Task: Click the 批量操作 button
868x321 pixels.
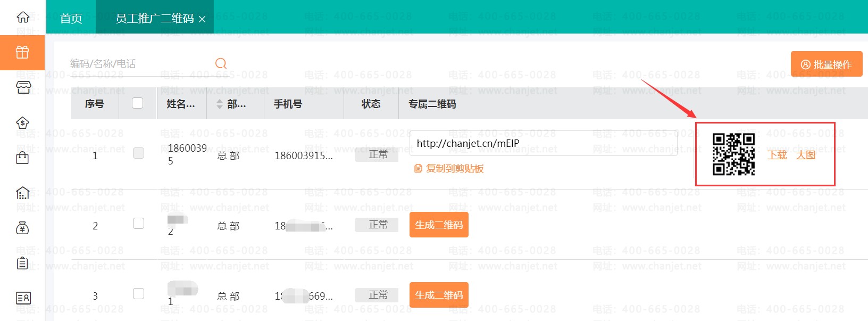Action: click(827, 64)
